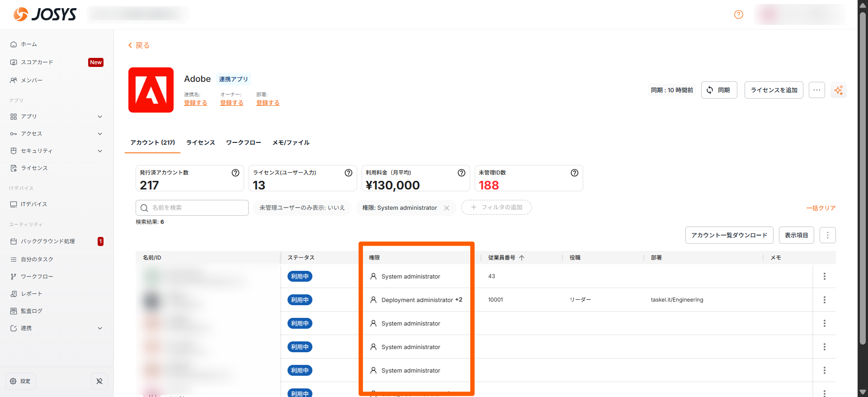Open the ワークフロー tab

[x=243, y=142]
